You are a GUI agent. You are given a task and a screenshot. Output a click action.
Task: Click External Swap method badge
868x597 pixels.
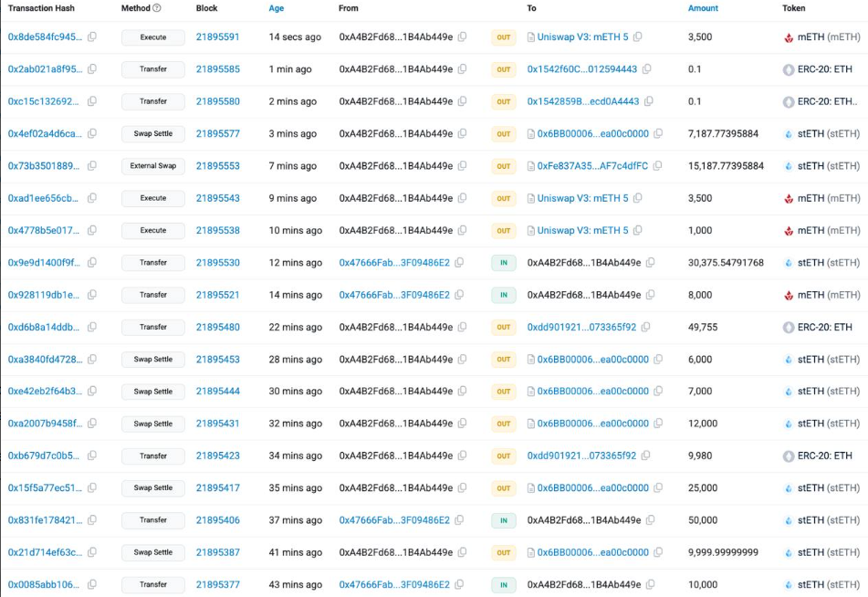[153, 165]
